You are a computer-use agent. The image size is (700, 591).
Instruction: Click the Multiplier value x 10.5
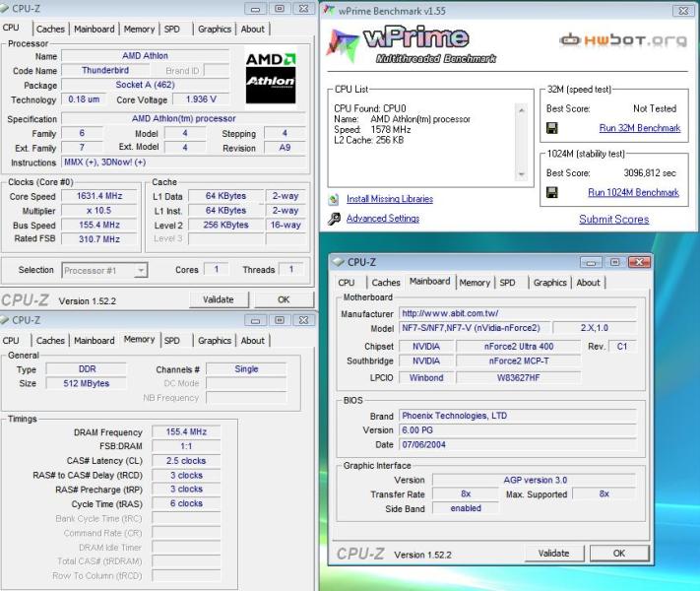pyautogui.click(x=99, y=211)
